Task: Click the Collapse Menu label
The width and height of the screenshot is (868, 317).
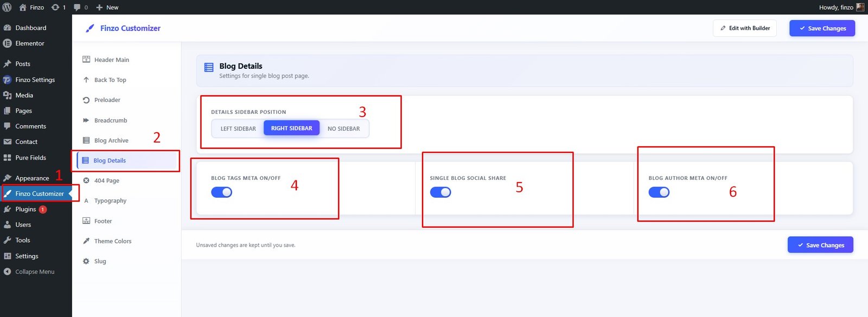Action: [x=35, y=272]
